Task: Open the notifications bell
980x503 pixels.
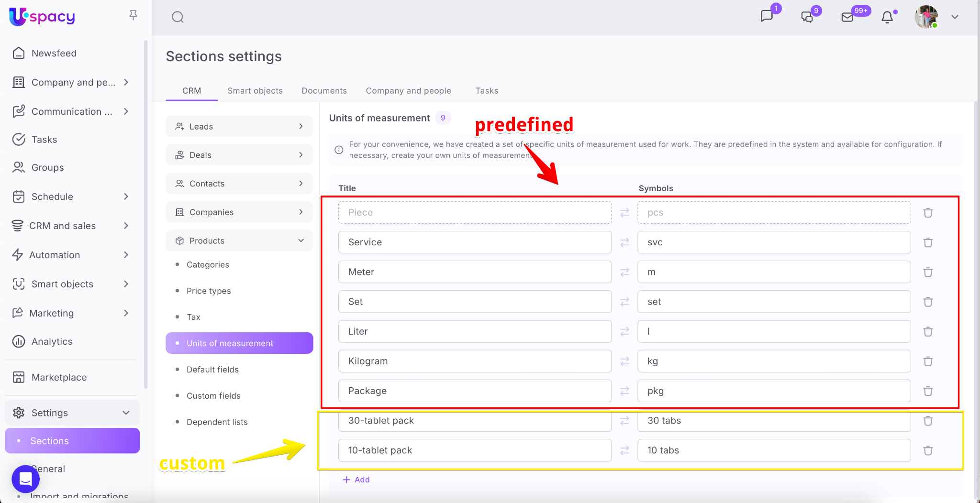Action: click(887, 17)
